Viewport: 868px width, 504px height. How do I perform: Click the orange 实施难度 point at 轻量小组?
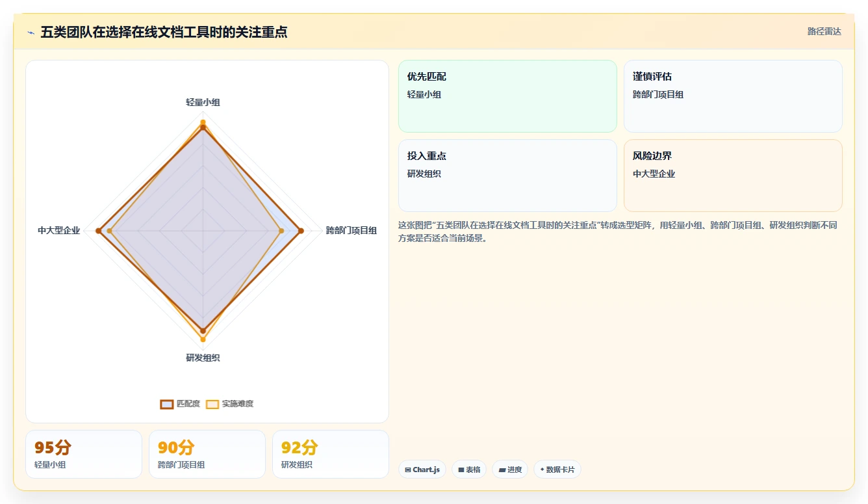point(203,122)
